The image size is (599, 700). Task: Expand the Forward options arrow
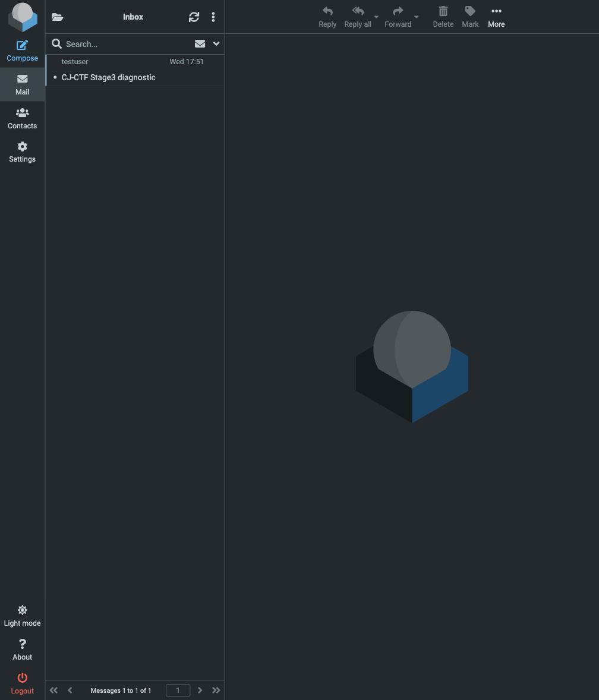click(x=417, y=17)
